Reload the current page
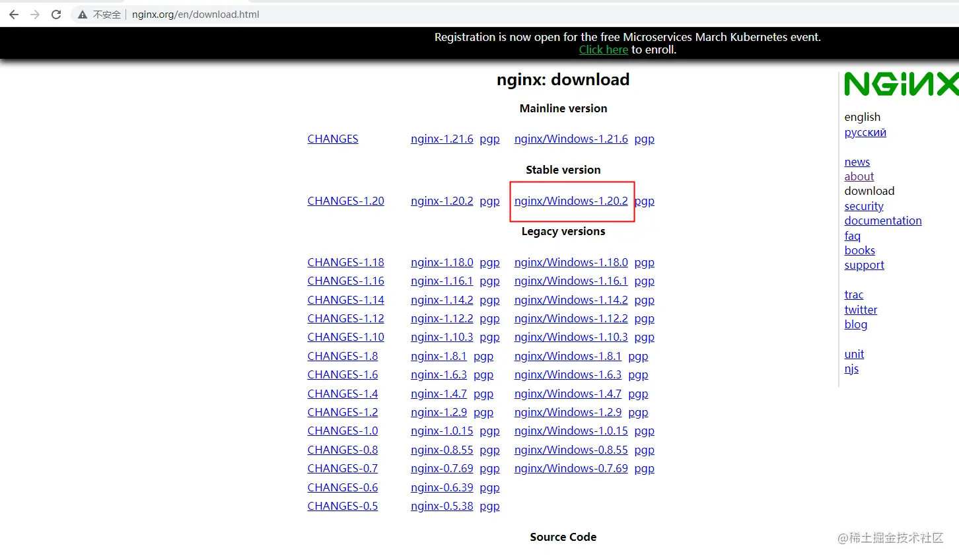 coord(56,14)
